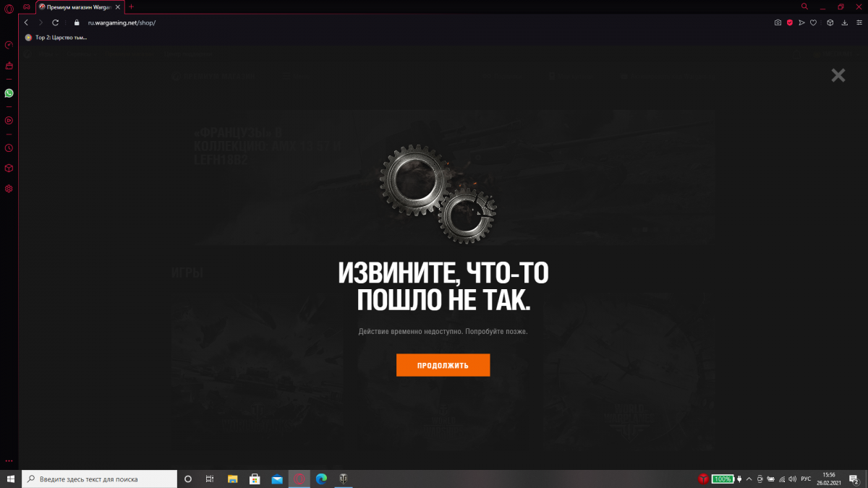Open the Windows Start menu
This screenshot has height=488, width=868.
(10, 479)
